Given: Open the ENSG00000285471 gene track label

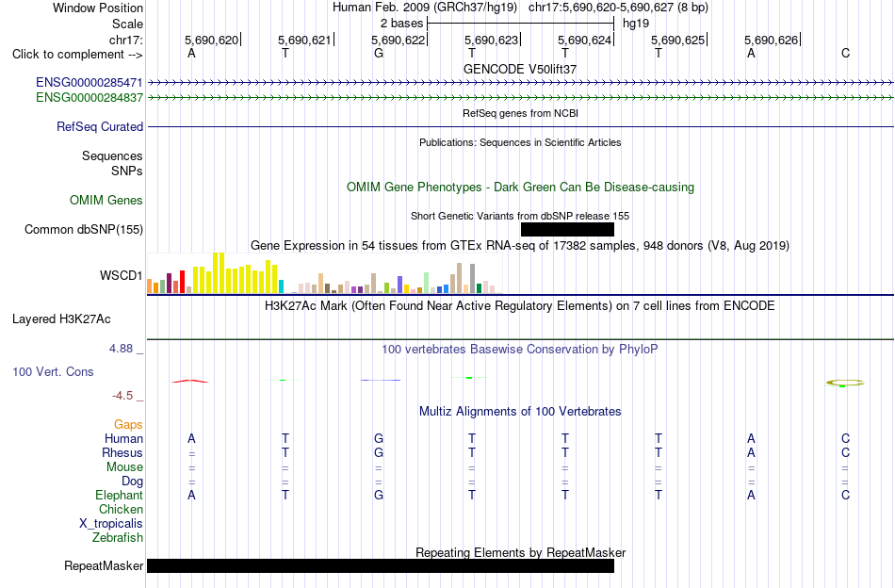Looking at the screenshot, I should (89, 83).
